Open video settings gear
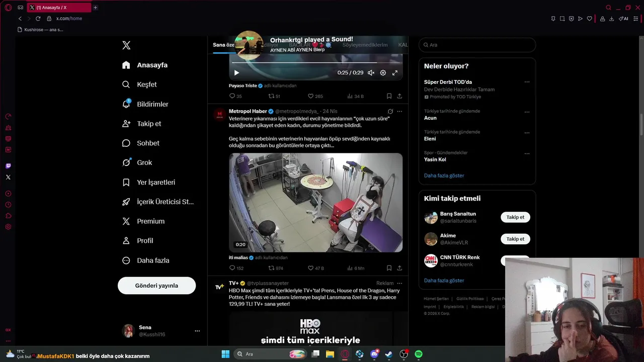The width and height of the screenshot is (644, 362). tap(383, 73)
